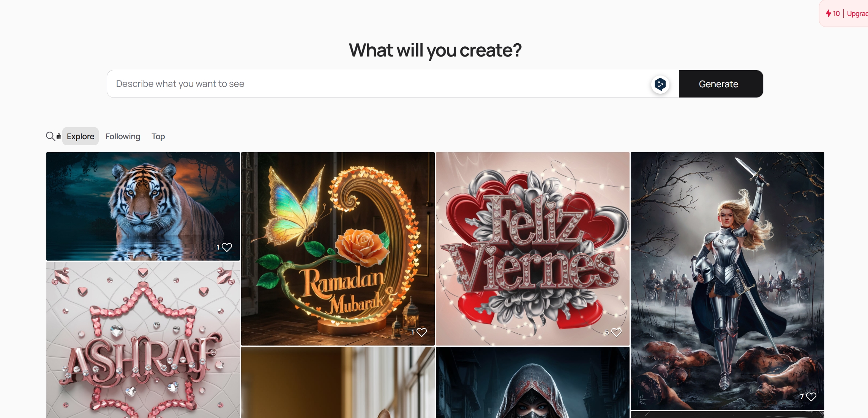Like the Feliz Viernes image
Screen dimensions: 868x418
click(616, 332)
